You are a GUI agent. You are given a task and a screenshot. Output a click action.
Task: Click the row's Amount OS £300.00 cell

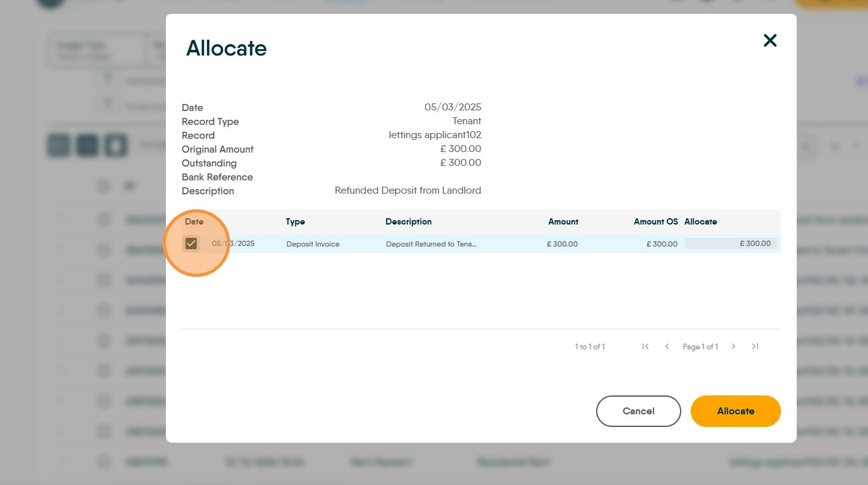point(662,244)
